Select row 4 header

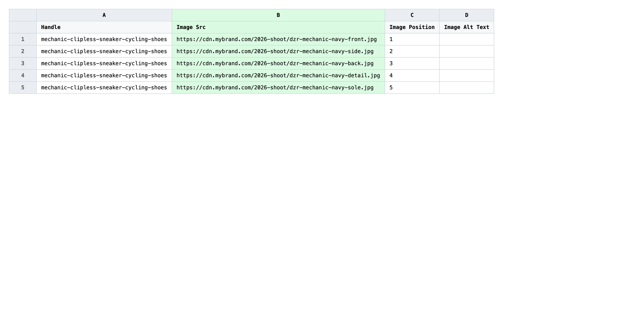[x=23, y=76]
